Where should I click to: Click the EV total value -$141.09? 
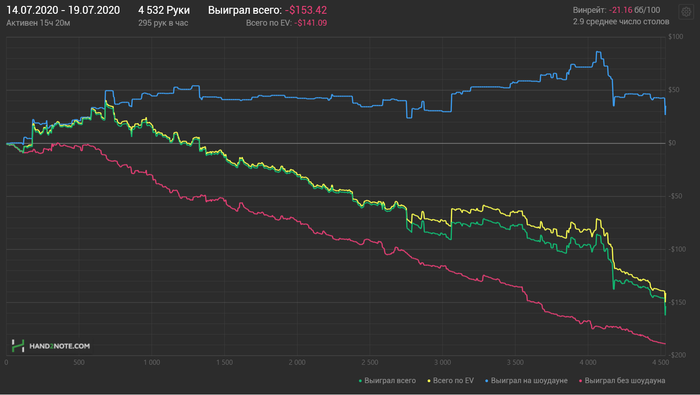tap(311, 23)
